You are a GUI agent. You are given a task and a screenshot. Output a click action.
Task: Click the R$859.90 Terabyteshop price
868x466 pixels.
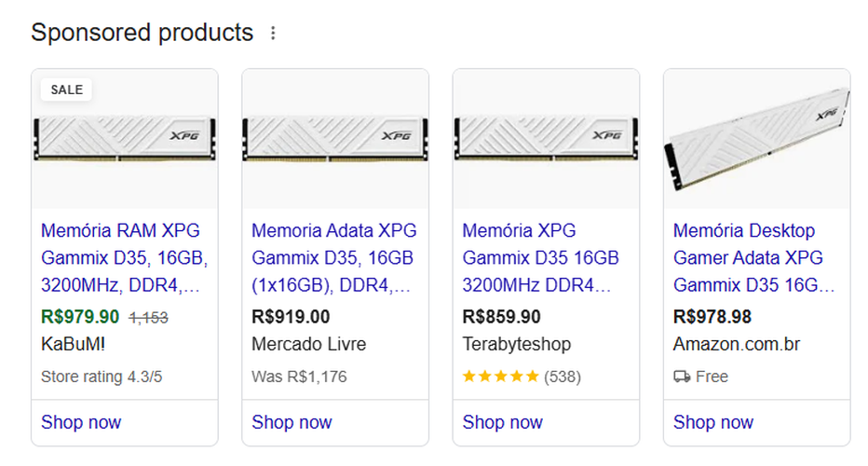coord(502,317)
